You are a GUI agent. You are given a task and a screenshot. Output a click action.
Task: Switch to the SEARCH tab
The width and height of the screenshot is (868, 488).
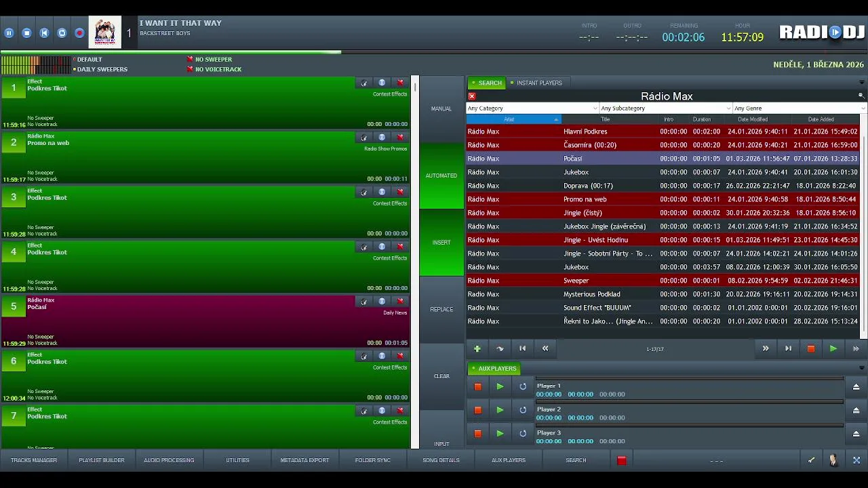click(x=487, y=83)
